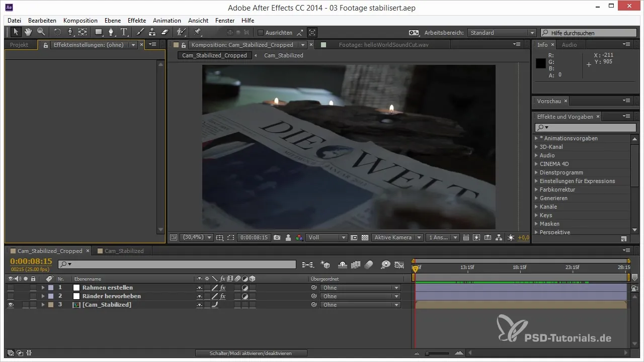Image resolution: width=644 pixels, height=362 pixels.
Task: Select the Rotation tool
Action: [57, 32]
